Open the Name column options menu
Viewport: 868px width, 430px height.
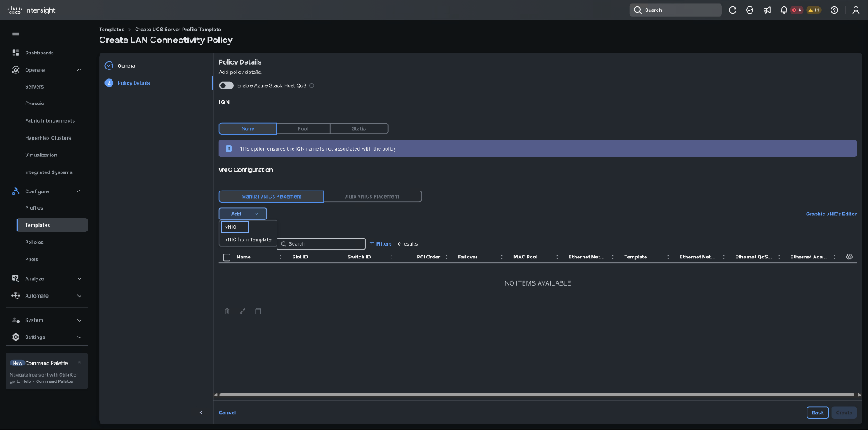[280, 257]
